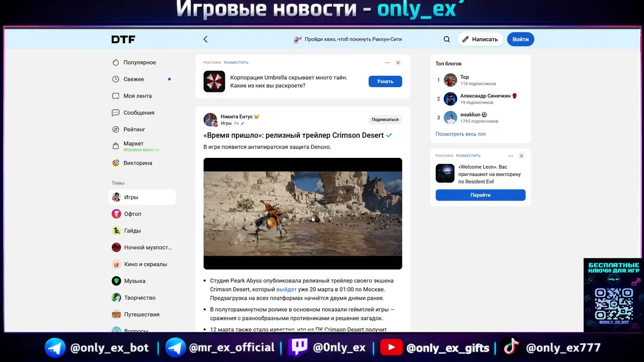Open the weakkun blog

coord(470,115)
